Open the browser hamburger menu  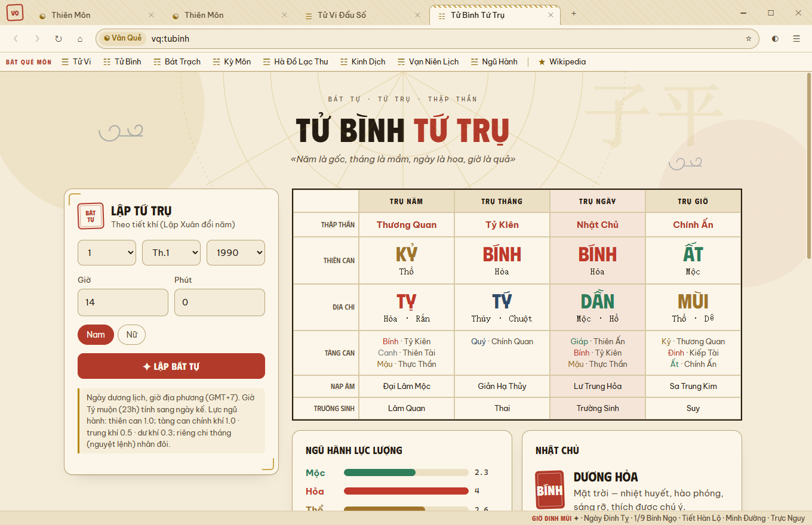pyautogui.click(x=796, y=39)
